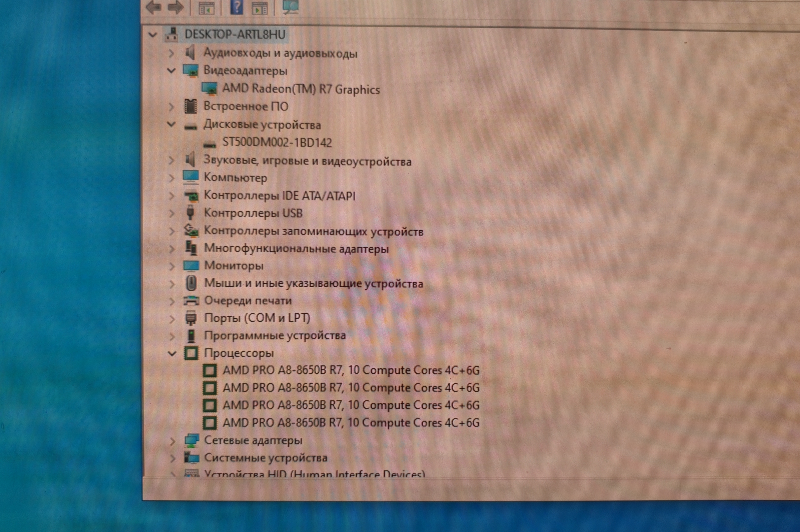The image size is (800, 532).
Task: Click the drive icon beside Дисковые устройства
Action: pyautogui.click(x=190, y=126)
